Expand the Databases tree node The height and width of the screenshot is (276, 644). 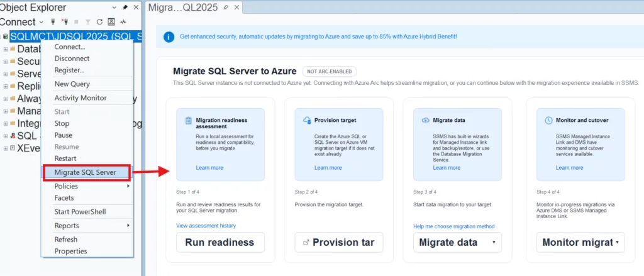click(x=6, y=49)
